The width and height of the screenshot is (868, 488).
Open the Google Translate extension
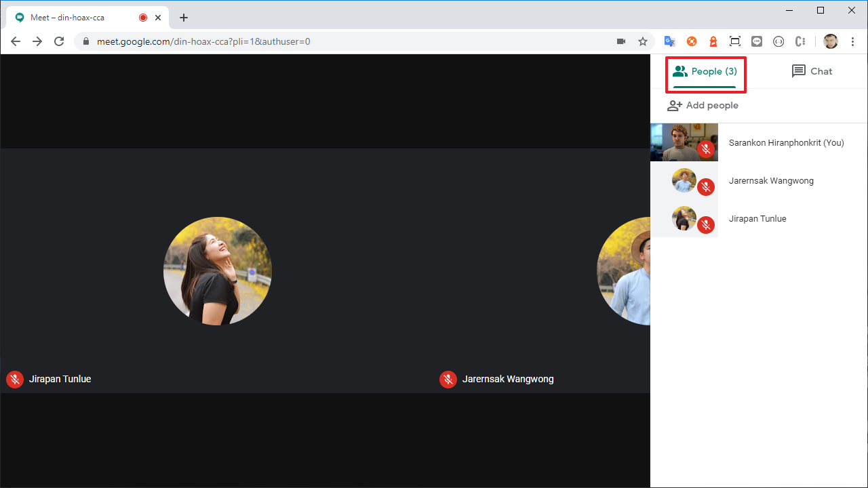click(x=669, y=41)
